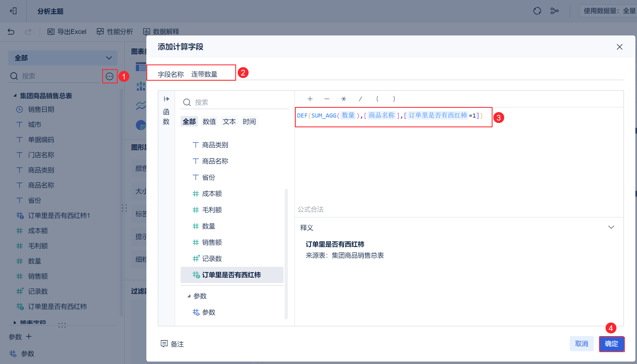The width and height of the screenshot is (637, 364).
Task: Open the 全部 dataset dropdown
Action: [63, 58]
